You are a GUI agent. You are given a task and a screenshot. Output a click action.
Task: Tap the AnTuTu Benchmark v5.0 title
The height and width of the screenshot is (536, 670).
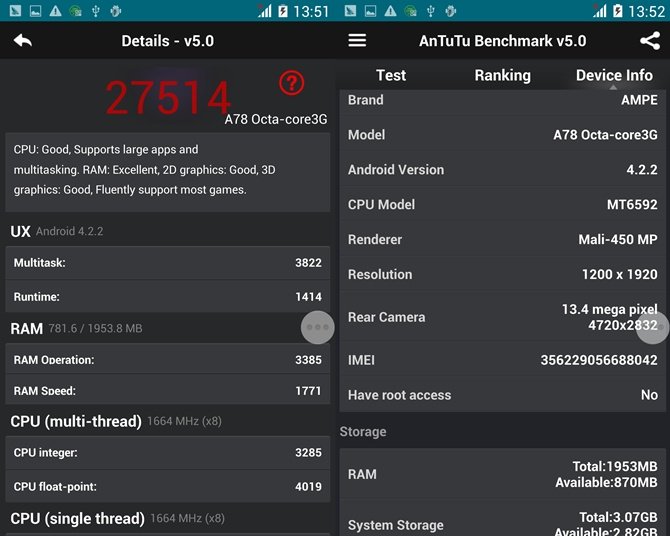tap(502, 41)
